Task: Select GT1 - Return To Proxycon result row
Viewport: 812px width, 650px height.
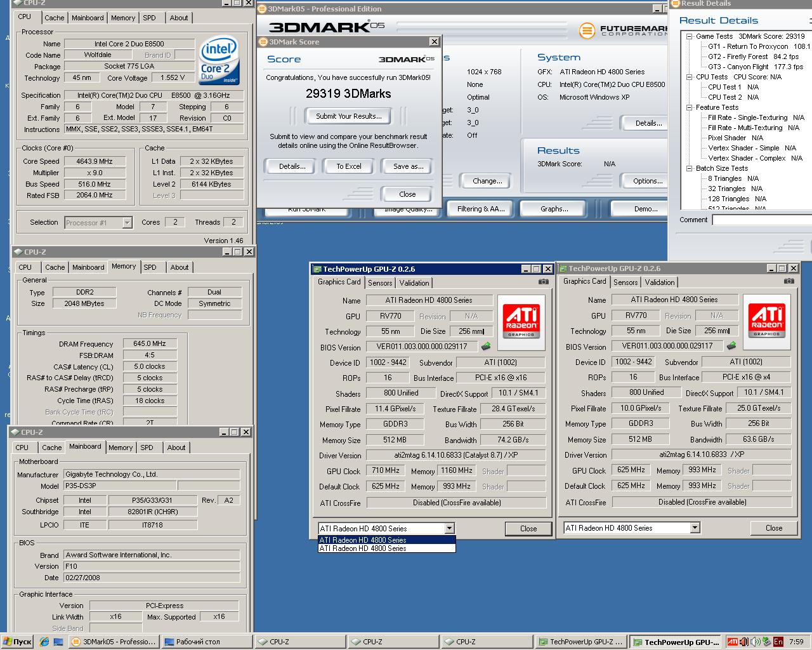Action: [759, 46]
